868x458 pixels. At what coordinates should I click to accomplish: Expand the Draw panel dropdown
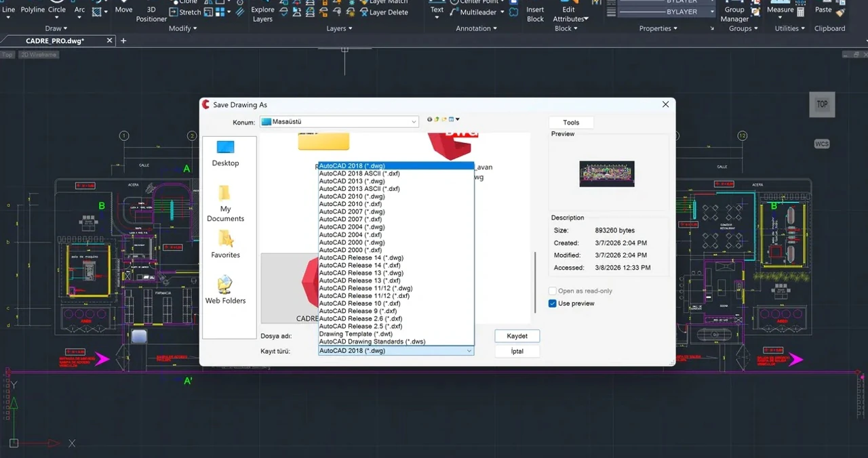tap(56, 28)
